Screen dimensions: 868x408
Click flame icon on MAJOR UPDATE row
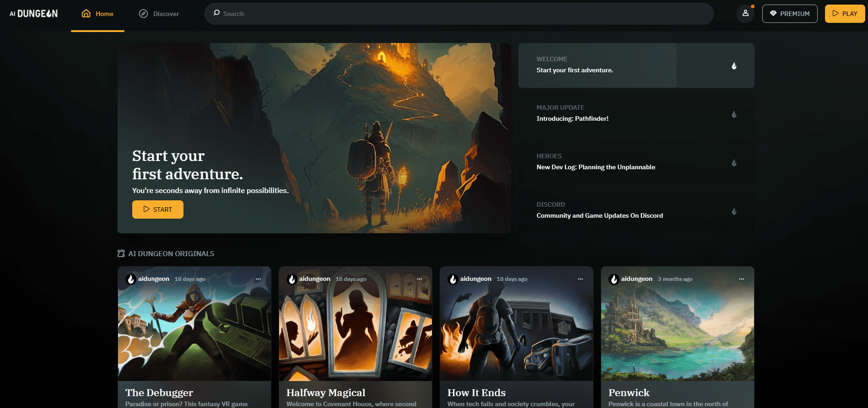pyautogui.click(x=734, y=114)
